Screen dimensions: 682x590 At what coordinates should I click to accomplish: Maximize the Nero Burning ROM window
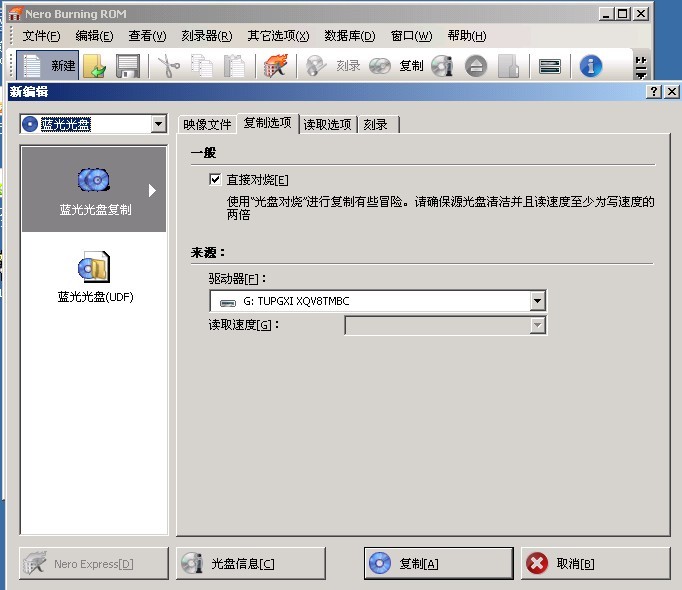(x=623, y=14)
